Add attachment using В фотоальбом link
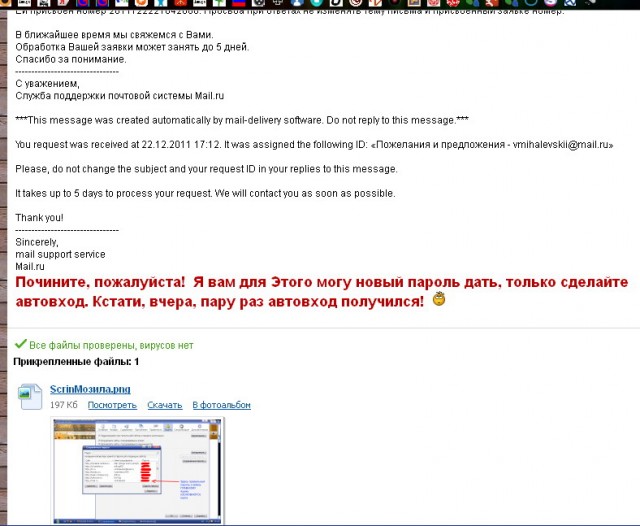640x526 pixels. pos(221,405)
